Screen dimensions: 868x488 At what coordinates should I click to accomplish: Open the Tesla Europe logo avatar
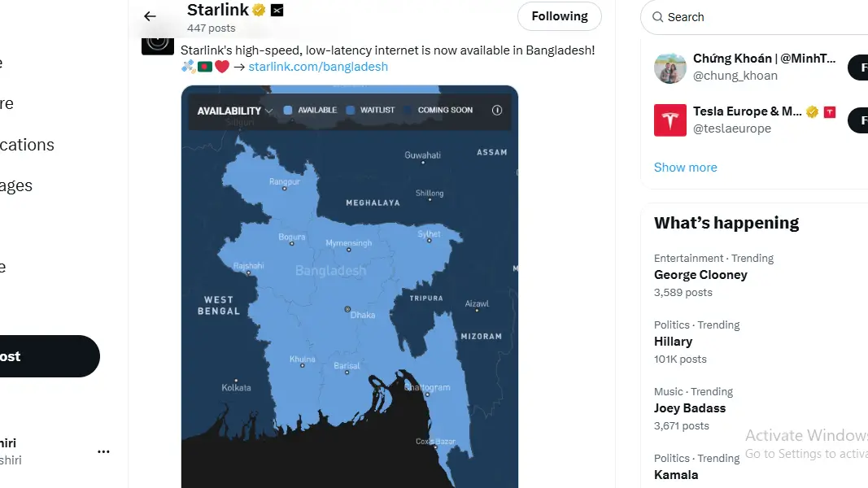click(670, 120)
